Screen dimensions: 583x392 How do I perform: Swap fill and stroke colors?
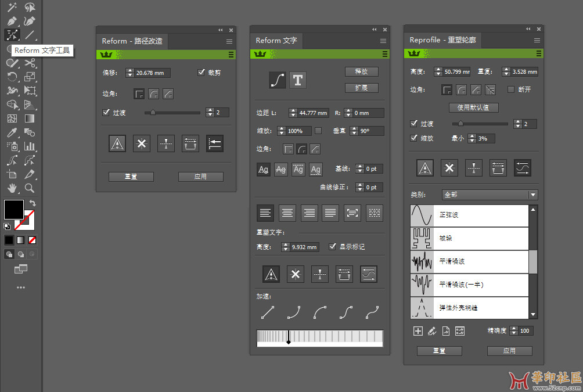(33, 203)
